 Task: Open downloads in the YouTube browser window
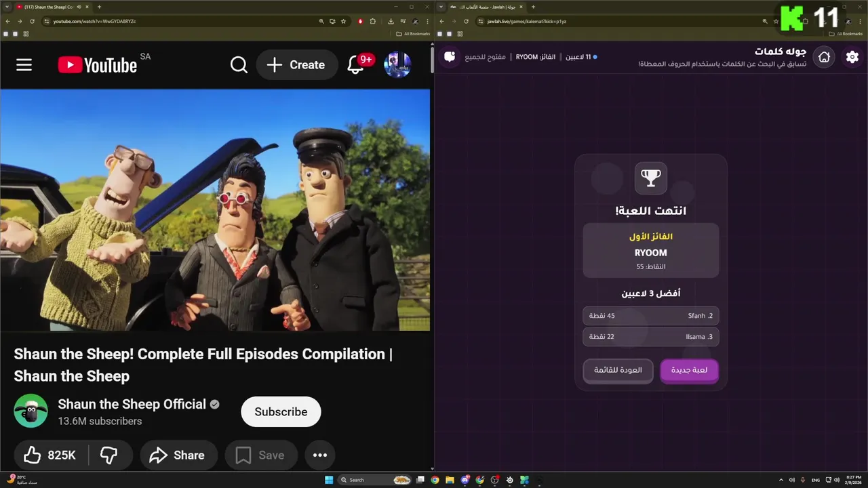tap(391, 21)
